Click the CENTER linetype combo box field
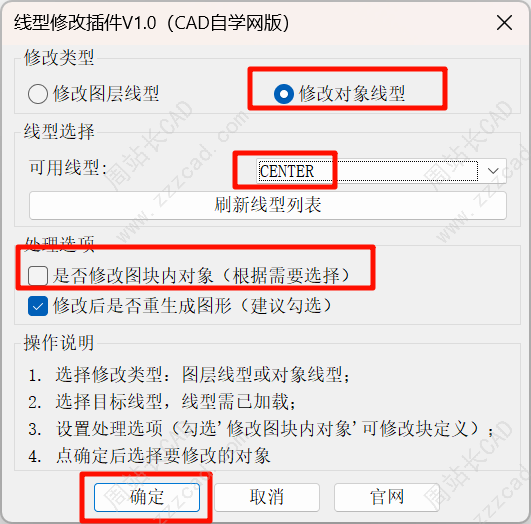This screenshot has width=531, height=524. pos(367,171)
